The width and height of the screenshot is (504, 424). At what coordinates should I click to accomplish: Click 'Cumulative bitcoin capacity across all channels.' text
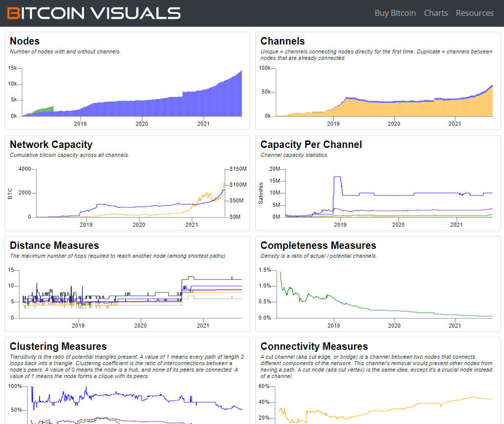coord(69,155)
